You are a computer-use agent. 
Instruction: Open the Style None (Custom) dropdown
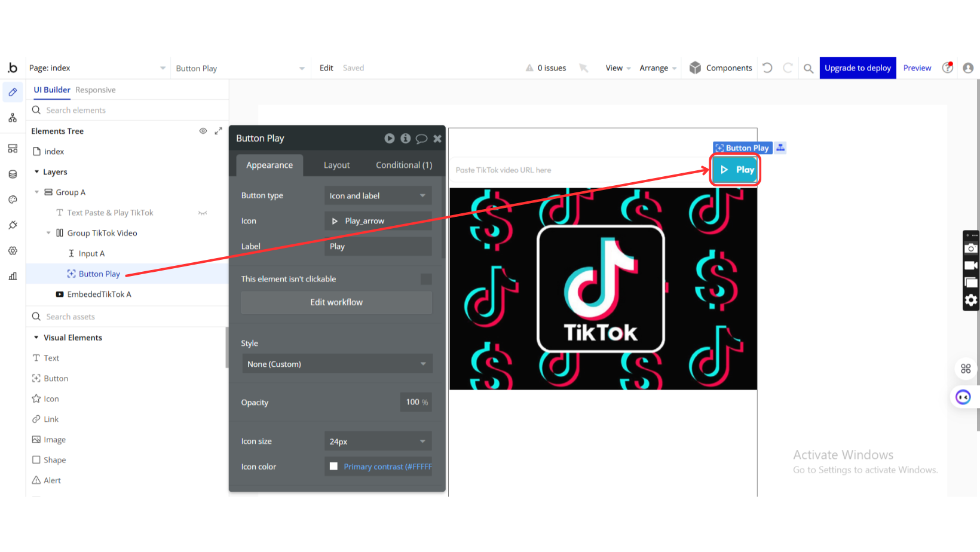point(337,364)
